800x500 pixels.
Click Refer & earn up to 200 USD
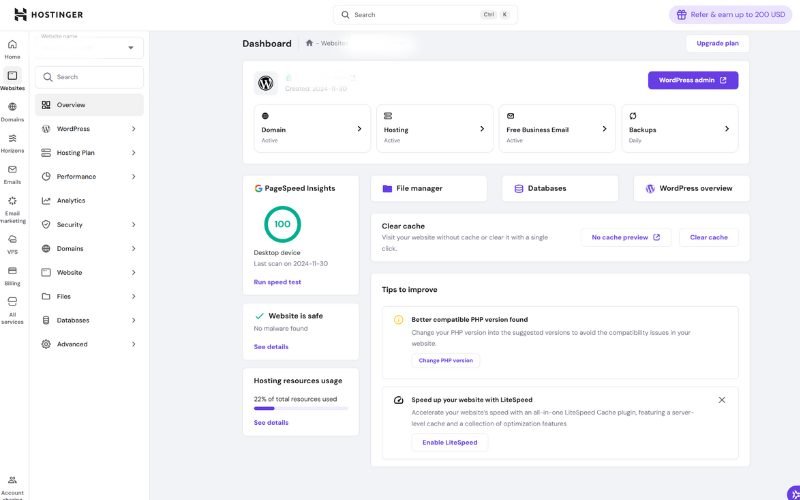pos(731,15)
